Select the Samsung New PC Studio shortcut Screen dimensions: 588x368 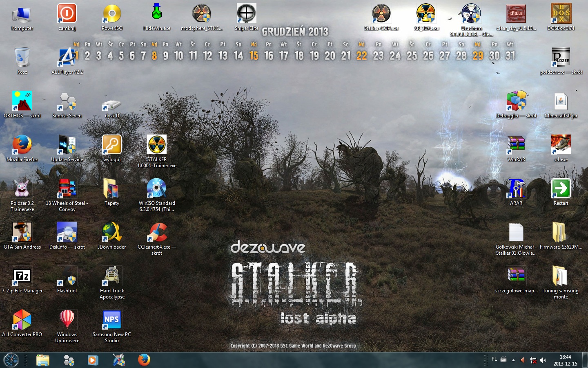[112, 327]
